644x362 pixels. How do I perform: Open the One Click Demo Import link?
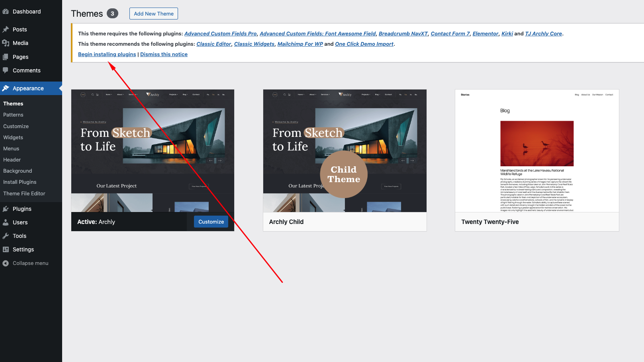point(364,44)
